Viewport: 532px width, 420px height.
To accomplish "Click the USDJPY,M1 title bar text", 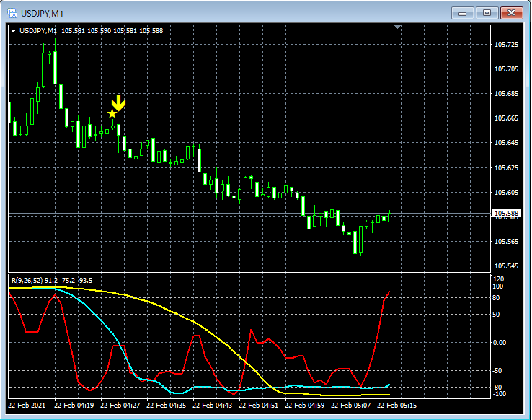I will (42, 14).
